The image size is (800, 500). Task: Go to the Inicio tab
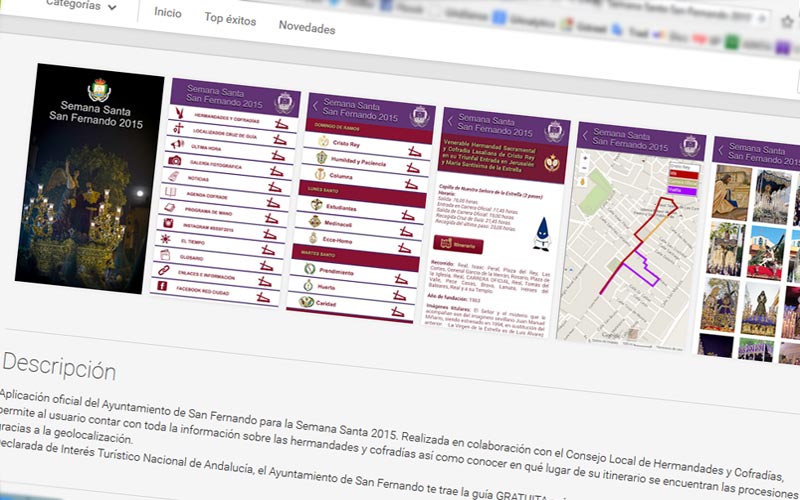168,12
